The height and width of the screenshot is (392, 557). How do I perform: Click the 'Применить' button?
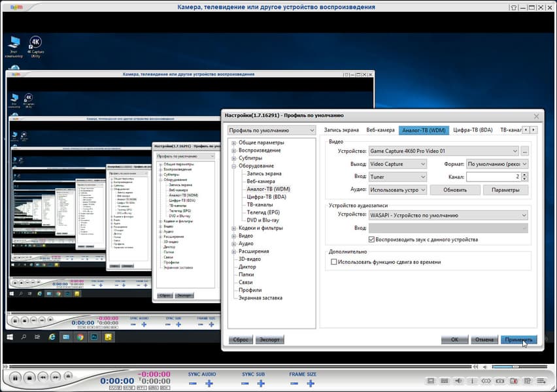tap(520, 340)
